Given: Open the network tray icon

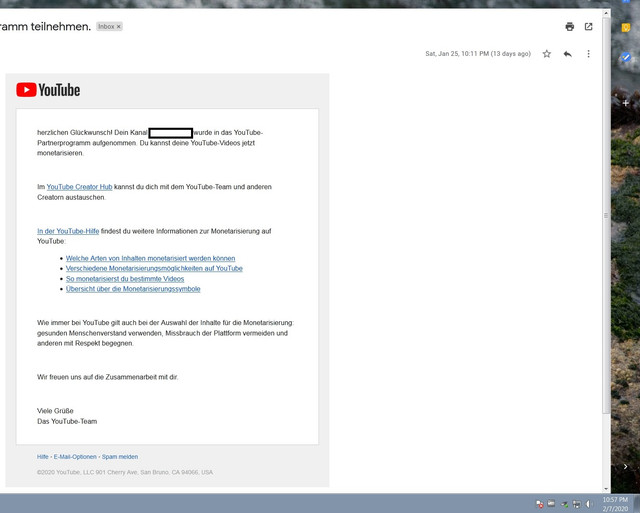Looking at the screenshot, I should tap(577, 504).
